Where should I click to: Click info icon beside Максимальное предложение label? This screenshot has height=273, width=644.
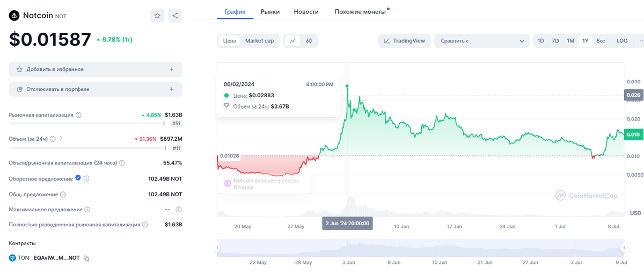(87, 210)
